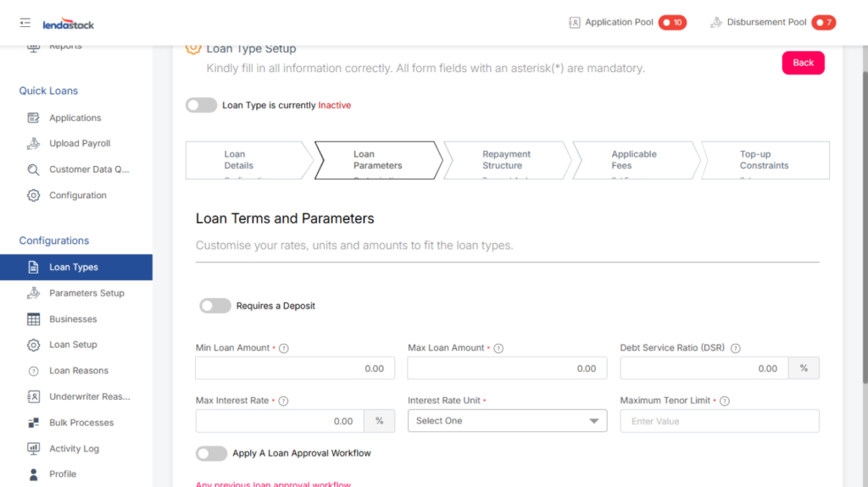Screen dimensions: 868x487
Task: Click the Maximum Tenor Limit field
Action: [720, 421]
